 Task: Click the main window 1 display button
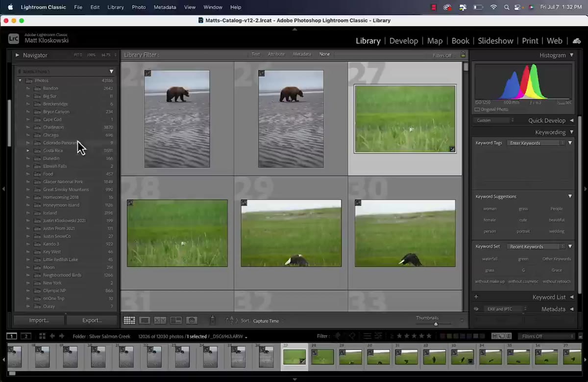[x=11, y=336]
